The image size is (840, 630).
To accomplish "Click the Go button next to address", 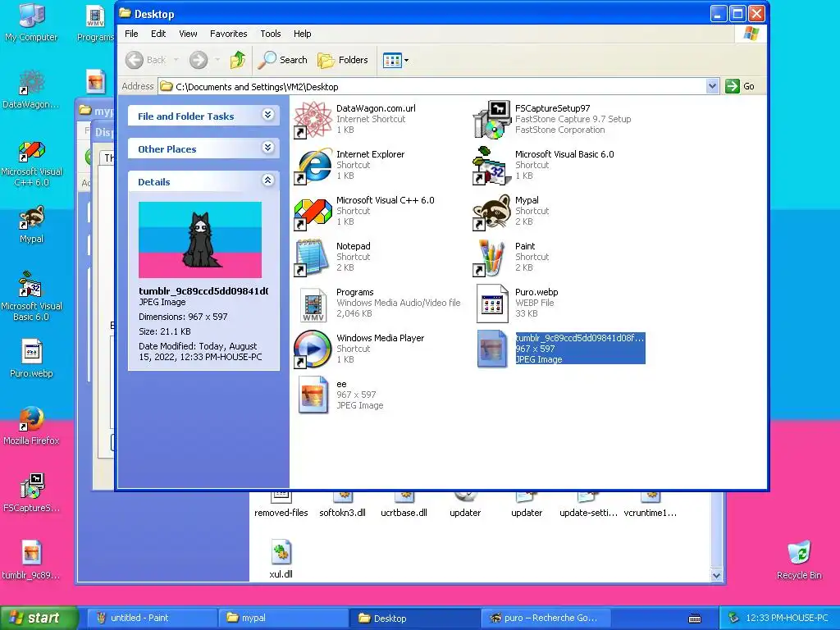I will coord(741,86).
